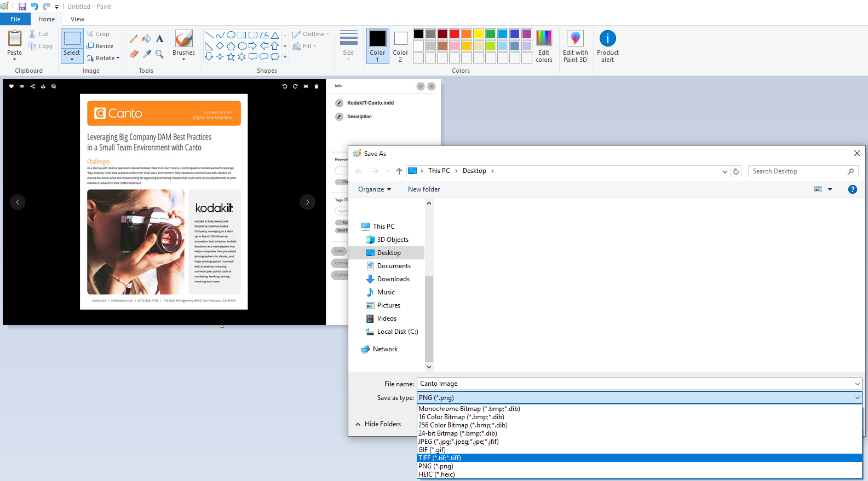Image resolution: width=868 pixels, height=481 pixels.
Task: Pick the Fill with color bucket tool
Action: 147,39
